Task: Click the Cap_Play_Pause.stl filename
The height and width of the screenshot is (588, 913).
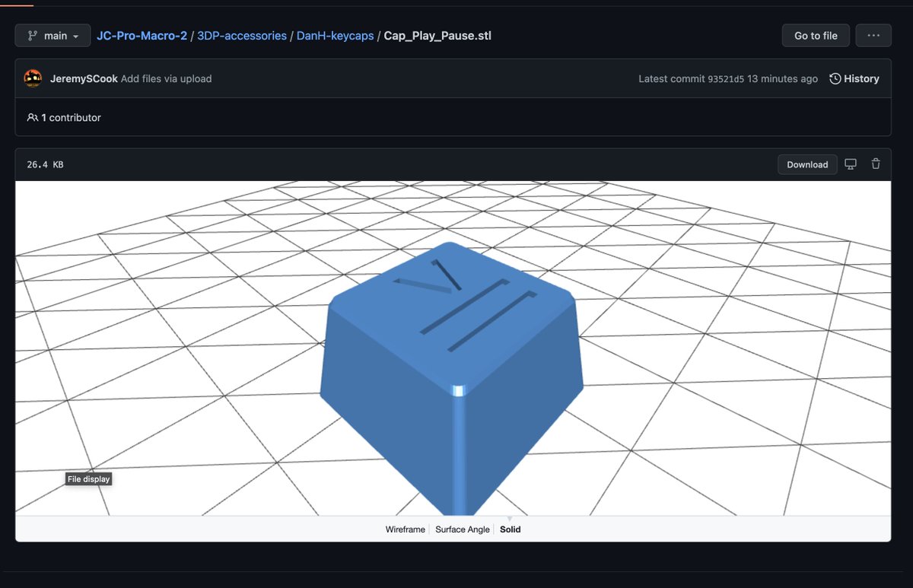Action: (x=437, y=36)
